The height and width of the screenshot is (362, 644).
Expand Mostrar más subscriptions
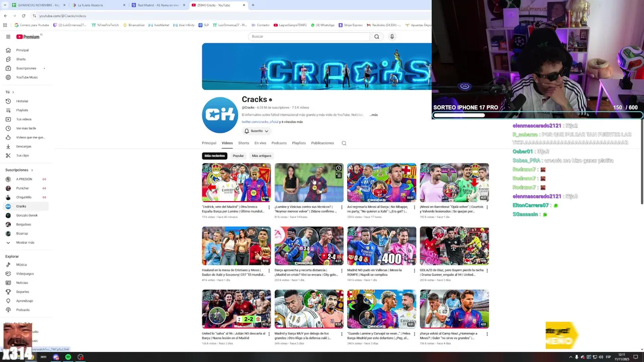coord(25,242)
